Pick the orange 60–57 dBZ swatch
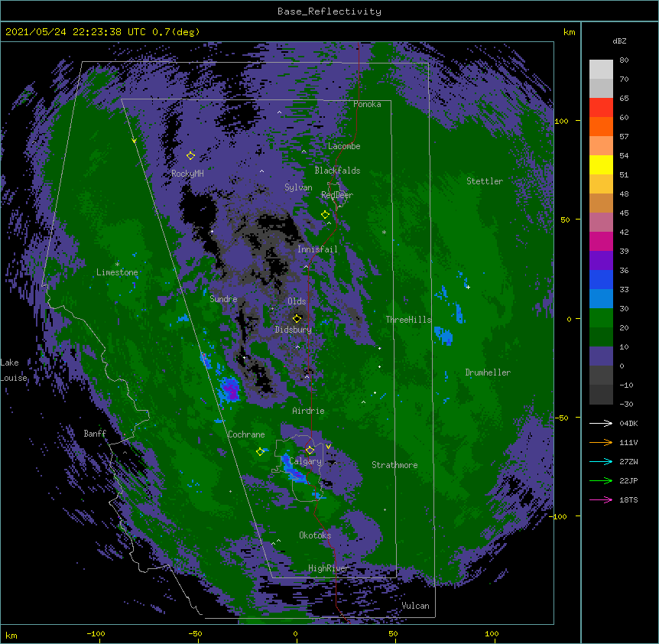This screenshot has height=644, width=659. point(601,126)
